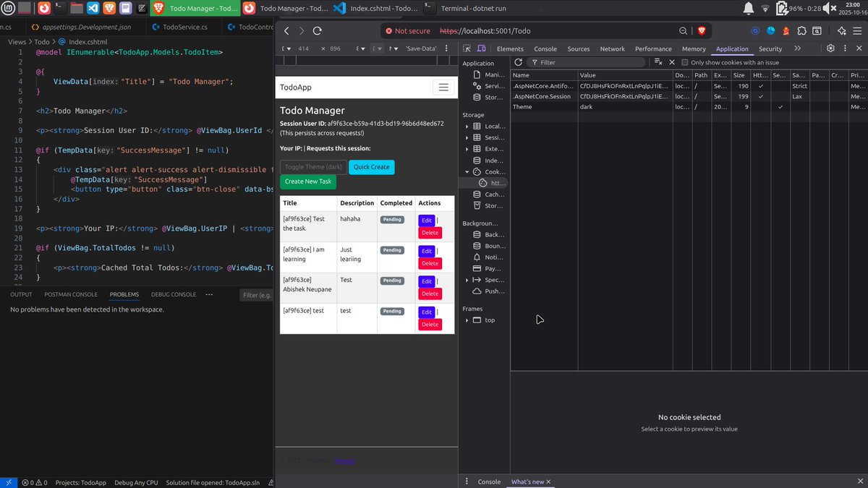
Task: Click the Quick Create button
Action: pyautogui.click(x=371, y=167)
